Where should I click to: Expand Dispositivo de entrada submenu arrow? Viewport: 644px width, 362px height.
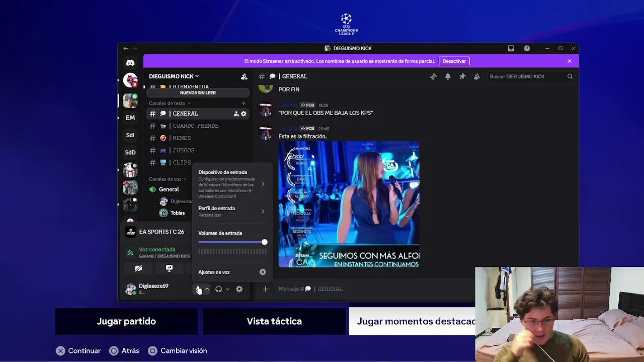(263, 184)
